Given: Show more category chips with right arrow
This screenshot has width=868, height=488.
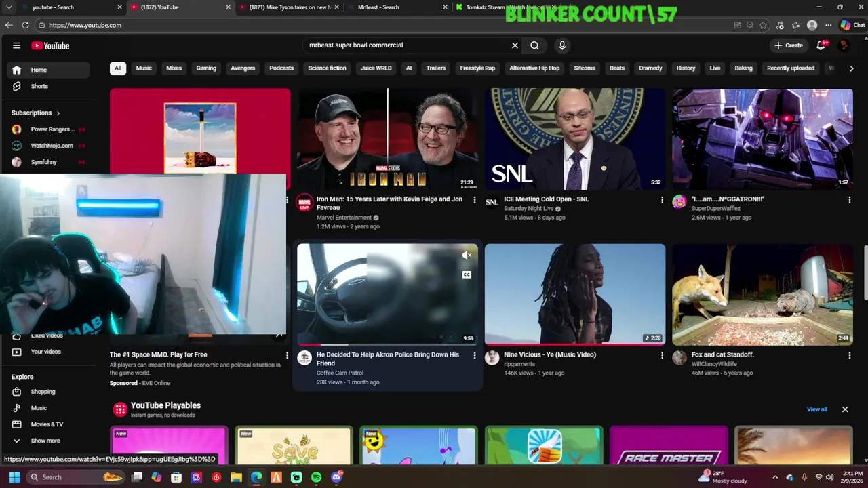Looking at the screenshot, I should [x=851, y=68].
